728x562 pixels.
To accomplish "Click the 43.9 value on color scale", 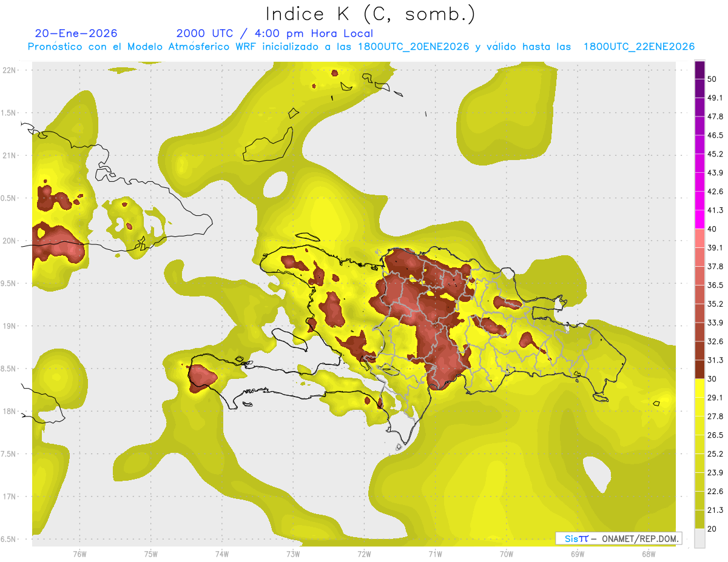I will point(716,173).
